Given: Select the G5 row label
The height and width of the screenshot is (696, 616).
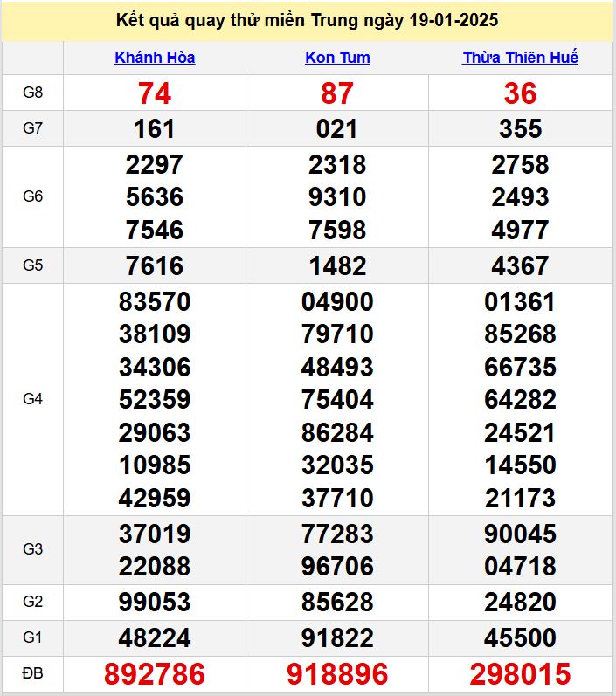Looking at the screenshot, I should tap(32, 265).
